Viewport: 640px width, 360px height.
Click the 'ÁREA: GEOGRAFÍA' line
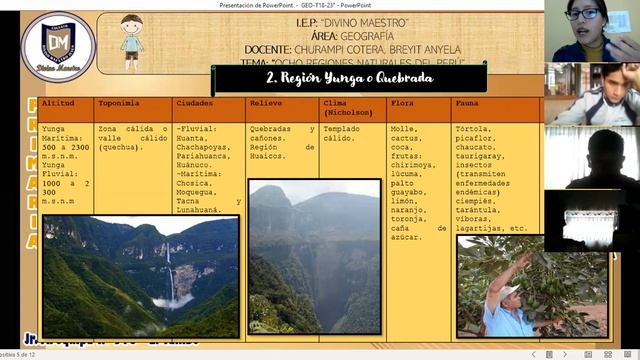pyautogui.click(x=352, y=36)
